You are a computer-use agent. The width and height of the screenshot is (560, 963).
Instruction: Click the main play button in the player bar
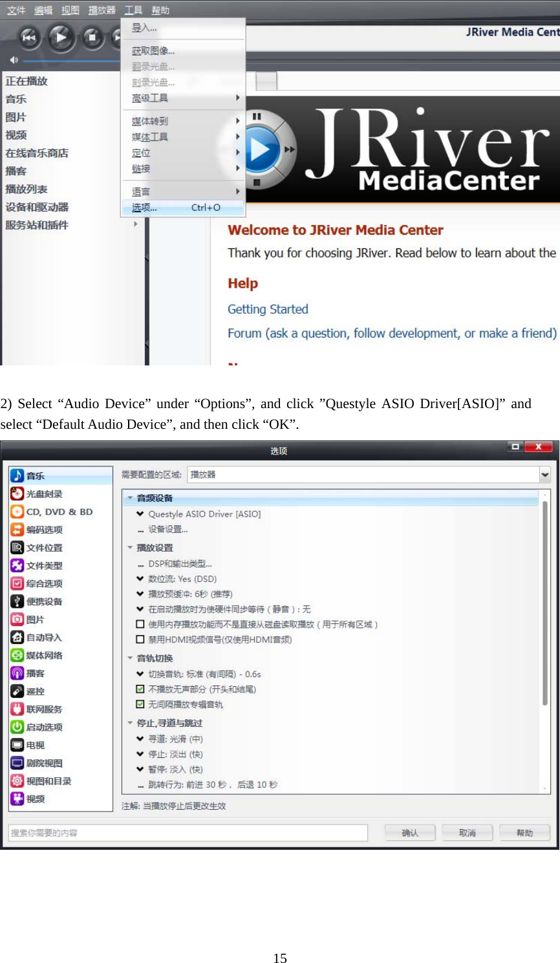coord(61,38)
